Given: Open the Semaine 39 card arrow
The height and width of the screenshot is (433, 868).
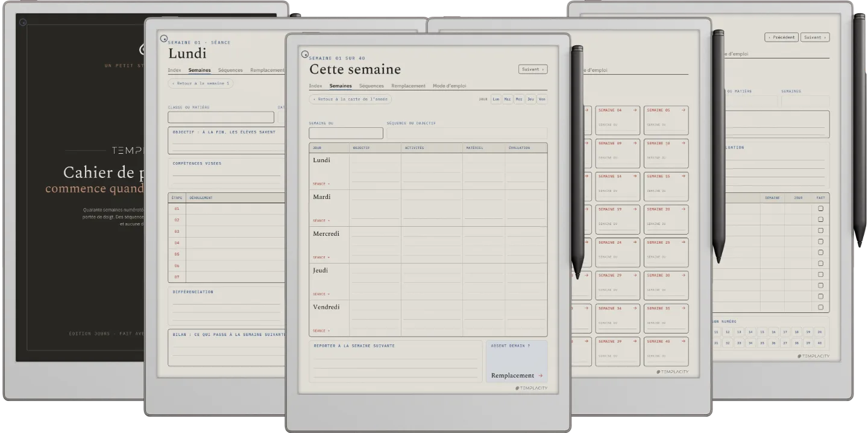Looking at the screenshot, I should pyautogui.click(x=635, y=341).
